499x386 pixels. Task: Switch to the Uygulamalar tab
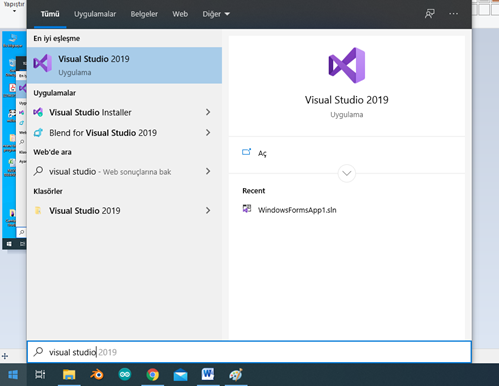click(95, 14)
